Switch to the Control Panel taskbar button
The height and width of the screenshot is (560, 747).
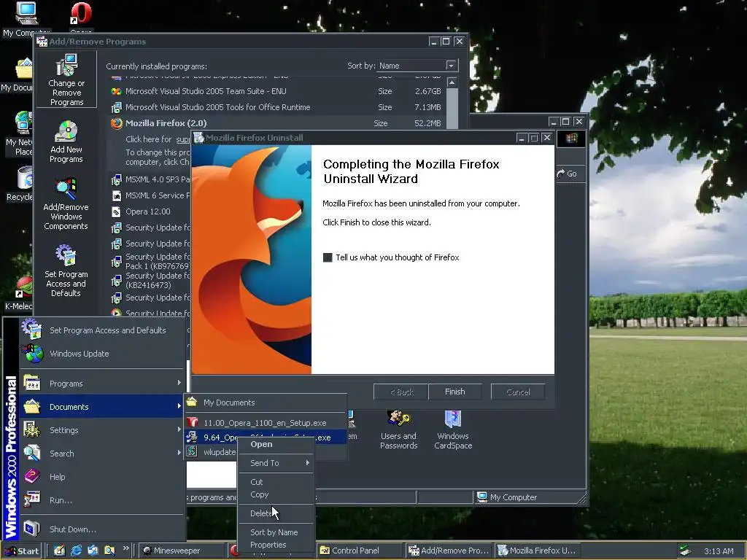tap(360, 551)
